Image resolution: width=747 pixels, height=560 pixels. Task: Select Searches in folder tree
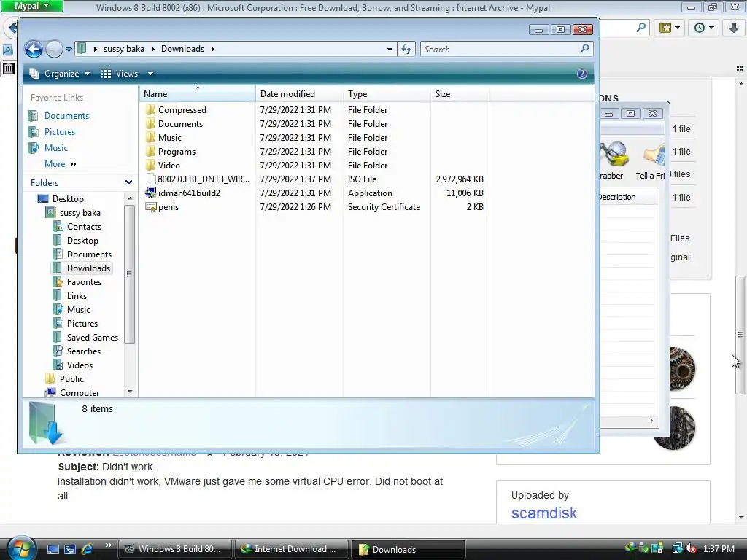[83, 351]
